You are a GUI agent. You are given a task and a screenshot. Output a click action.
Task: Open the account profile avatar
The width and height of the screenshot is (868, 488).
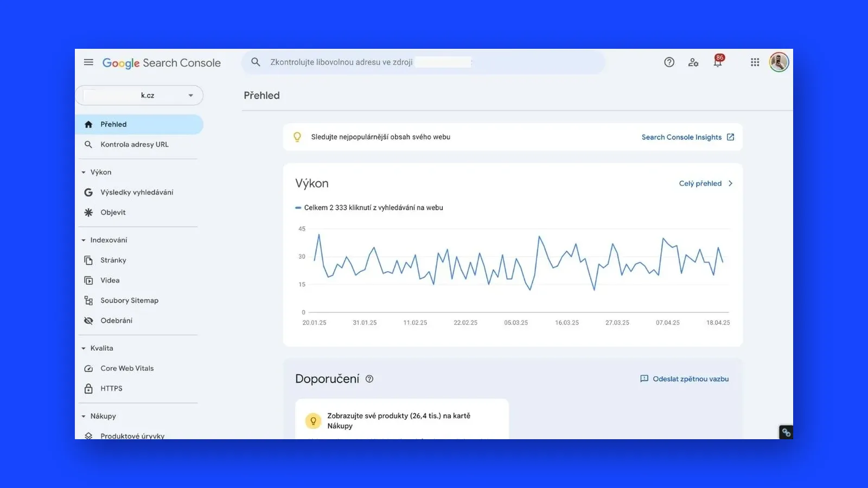pos(779,62)
